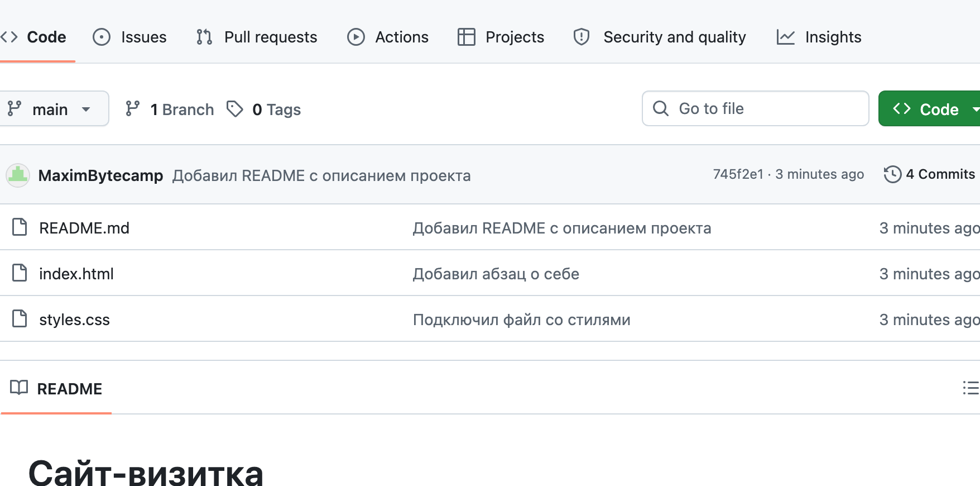Open latest commit message in header row
Screen dimensions: 980x486
(321, 175)
